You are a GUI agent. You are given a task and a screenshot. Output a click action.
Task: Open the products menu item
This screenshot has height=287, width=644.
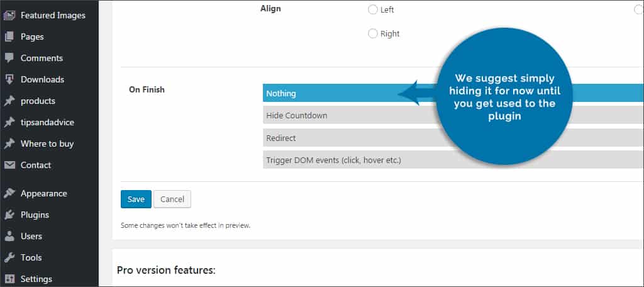(x=38, y=101)
